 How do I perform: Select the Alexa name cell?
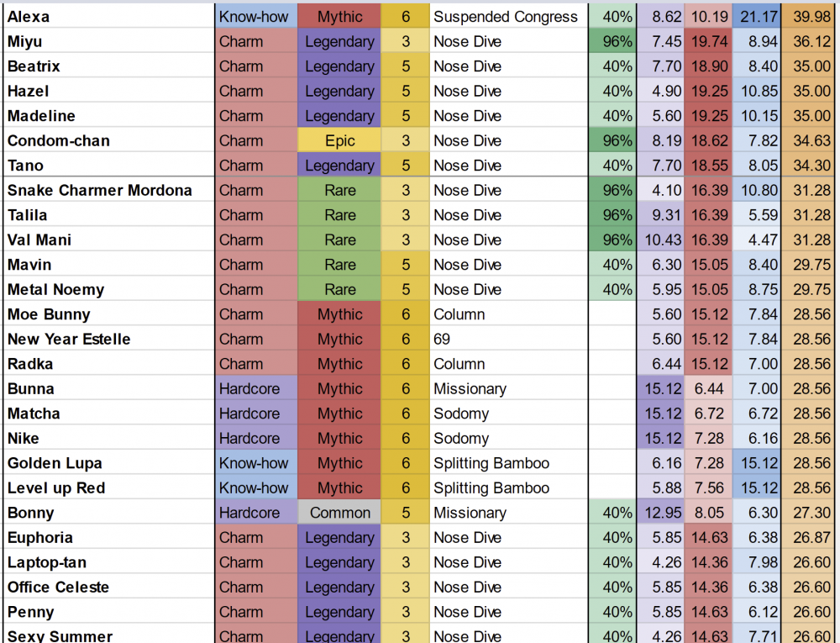tap(108, 17)
